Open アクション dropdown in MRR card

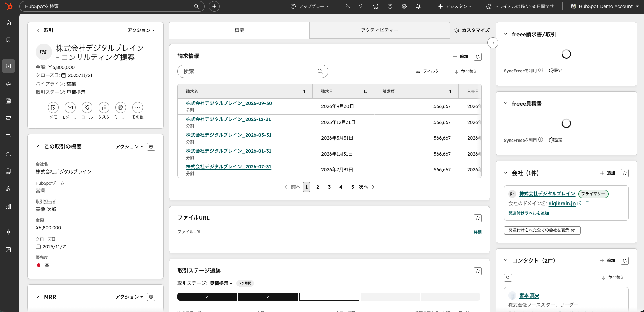tap(129, 297)
